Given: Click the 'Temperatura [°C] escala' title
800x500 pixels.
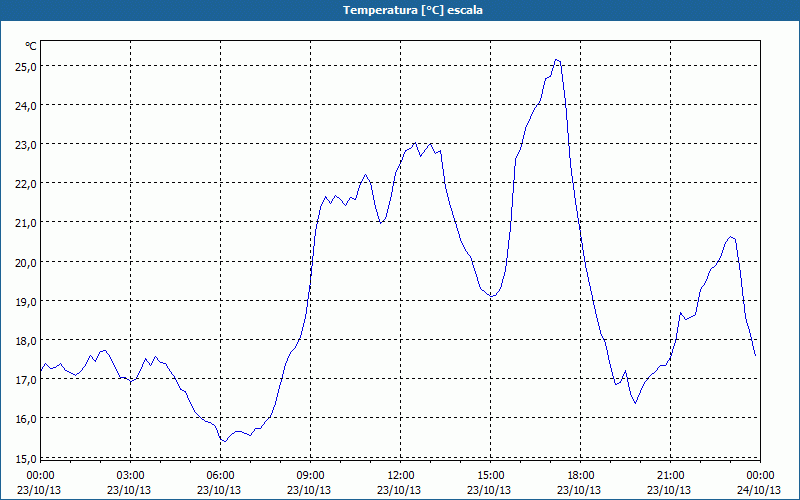Looking at the screenshot, I should [413, 10].
